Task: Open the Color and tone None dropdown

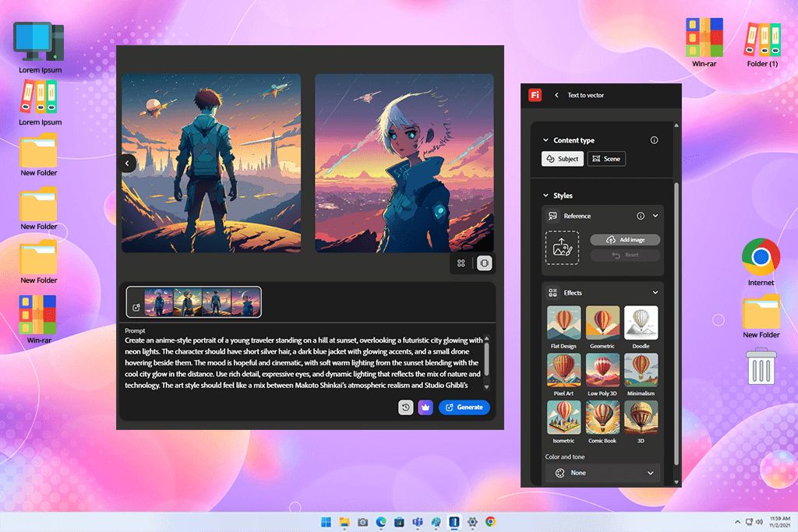Action: click(x=602, y=473)
